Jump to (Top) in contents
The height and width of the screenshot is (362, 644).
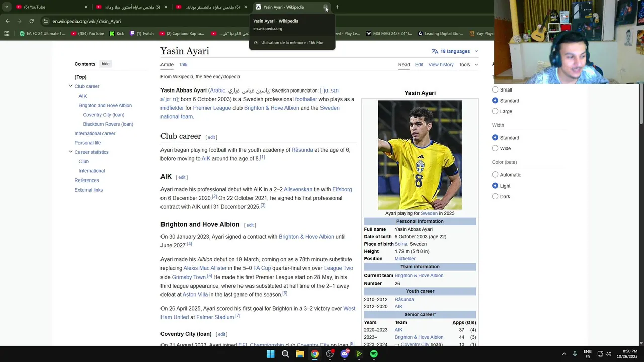[80, 77]
